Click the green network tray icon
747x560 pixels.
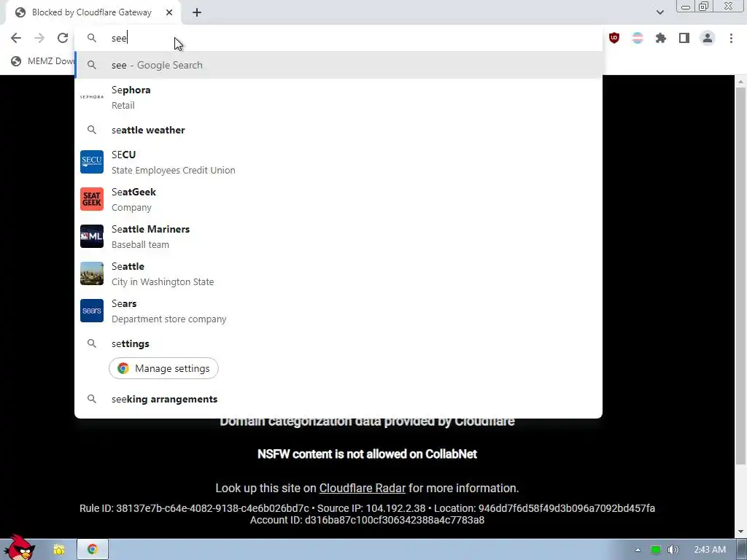(656, 550)
